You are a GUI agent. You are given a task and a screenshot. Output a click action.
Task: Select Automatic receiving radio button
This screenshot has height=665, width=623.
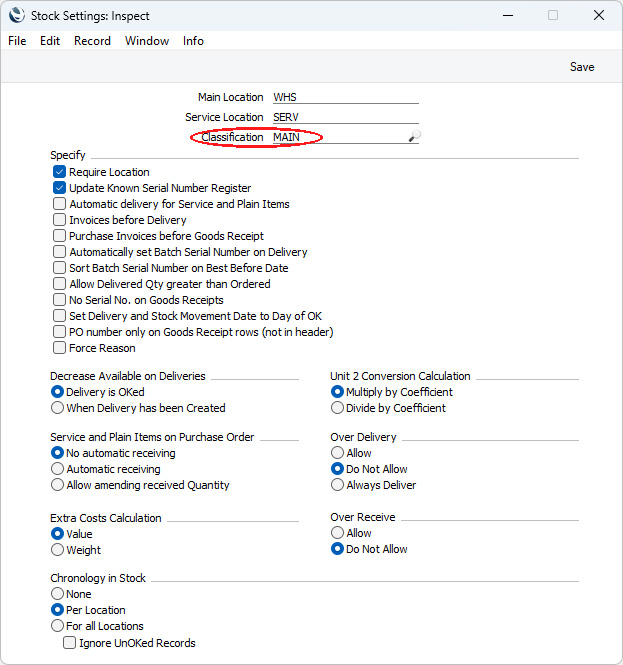point(57,469)
